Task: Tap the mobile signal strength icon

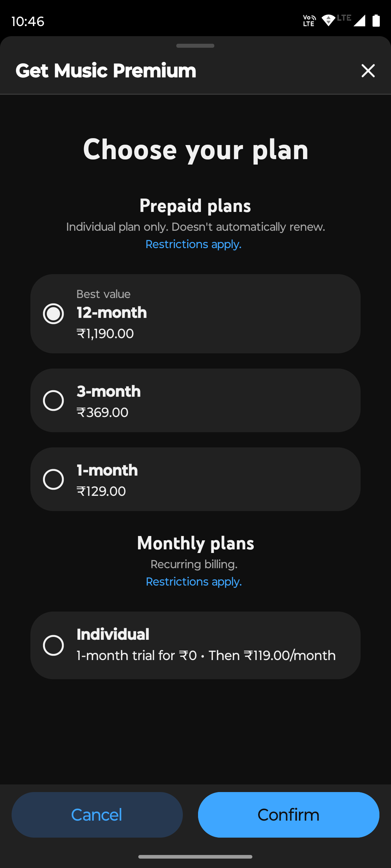Action: click(359, 21)
